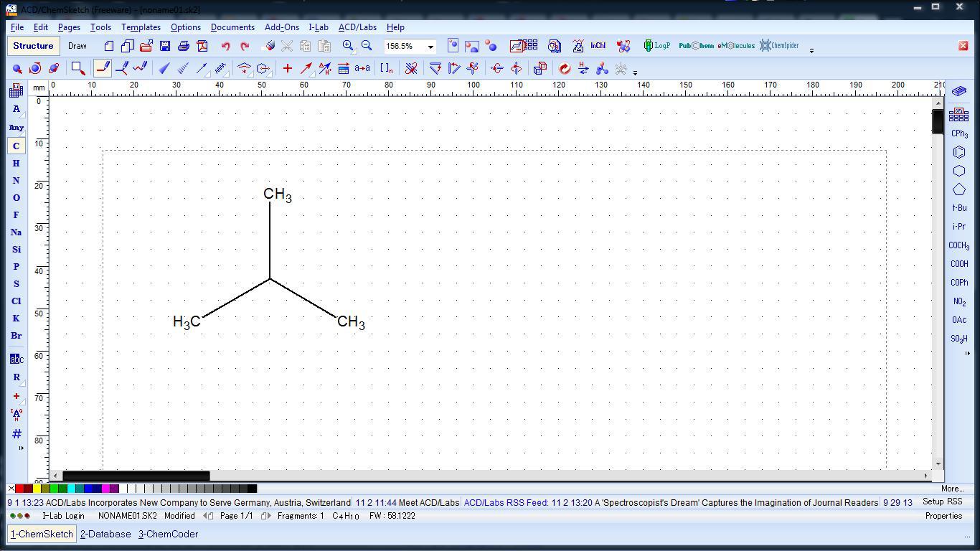Click the Zoom In magnifier

pos(348,46)
